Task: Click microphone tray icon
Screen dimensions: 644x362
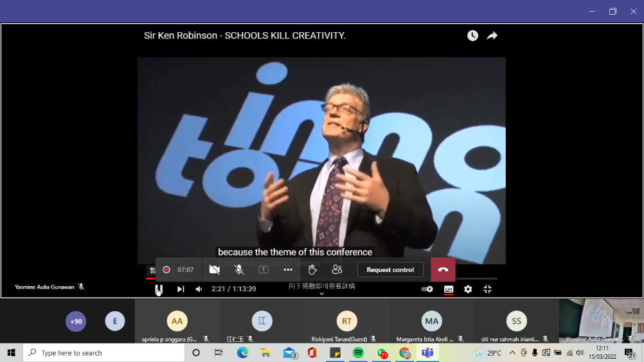Action: [x=535, y=353]
